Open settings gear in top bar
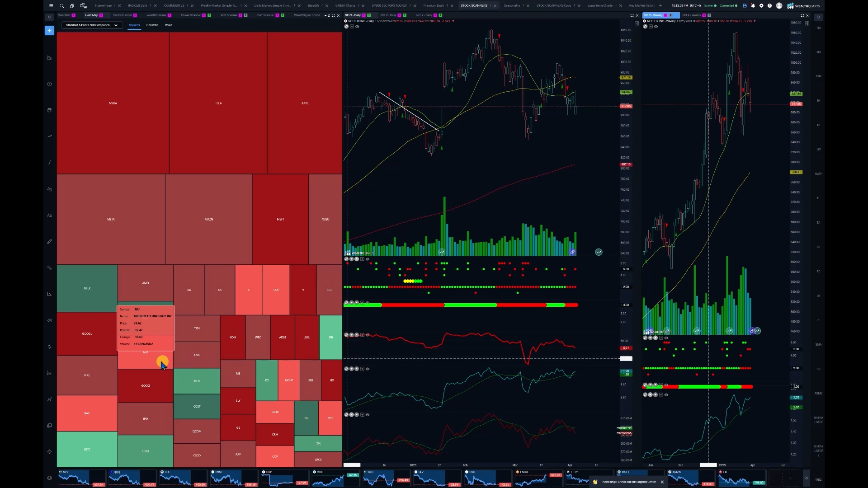868x488 pixels. 761,6
